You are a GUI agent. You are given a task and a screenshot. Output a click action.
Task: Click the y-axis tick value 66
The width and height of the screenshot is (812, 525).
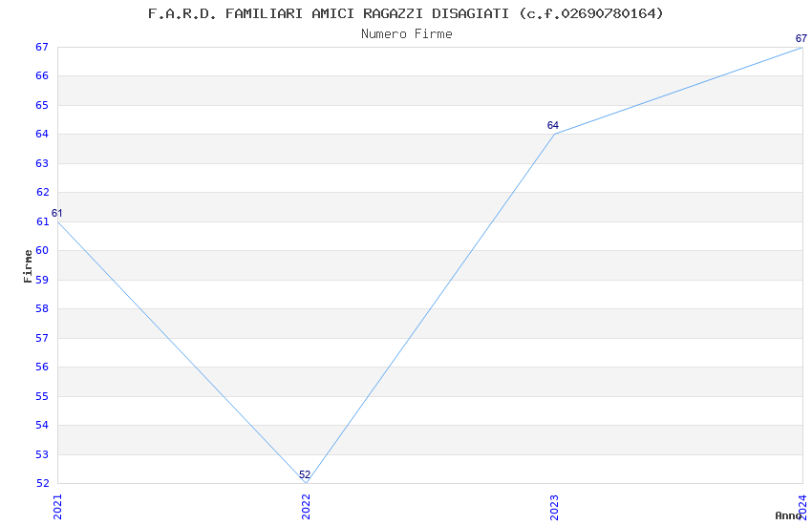[x=42, y=75]
